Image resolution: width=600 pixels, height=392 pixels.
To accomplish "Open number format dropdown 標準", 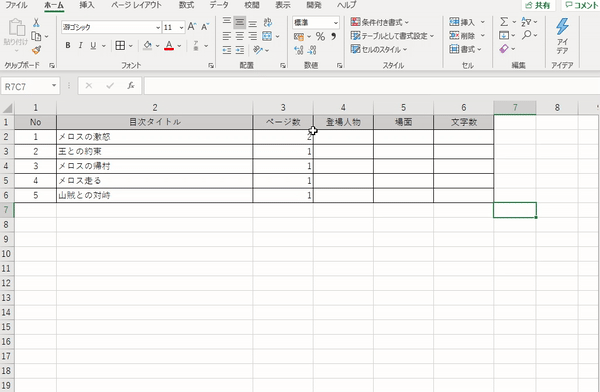I will pyautogui.click(x=336, y=23).
